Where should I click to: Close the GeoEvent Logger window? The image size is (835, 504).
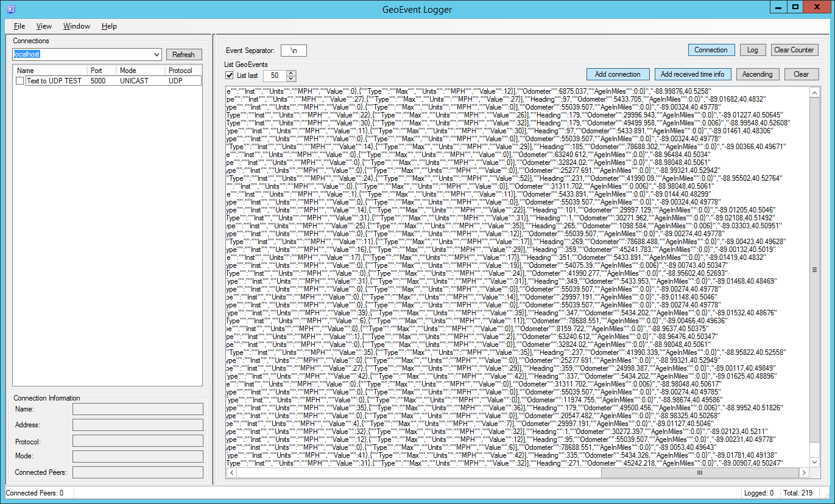click(817, 7)
